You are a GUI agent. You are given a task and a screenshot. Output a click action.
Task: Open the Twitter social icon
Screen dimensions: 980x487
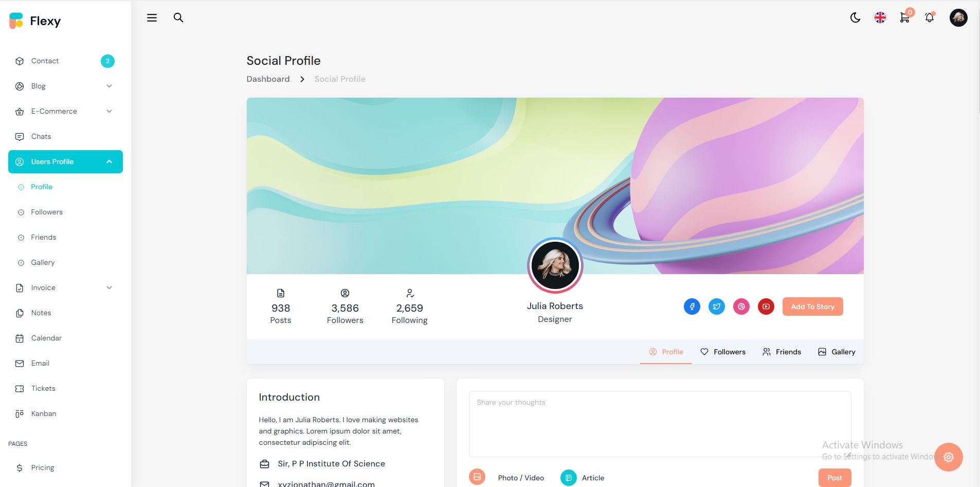pos(717,306)
